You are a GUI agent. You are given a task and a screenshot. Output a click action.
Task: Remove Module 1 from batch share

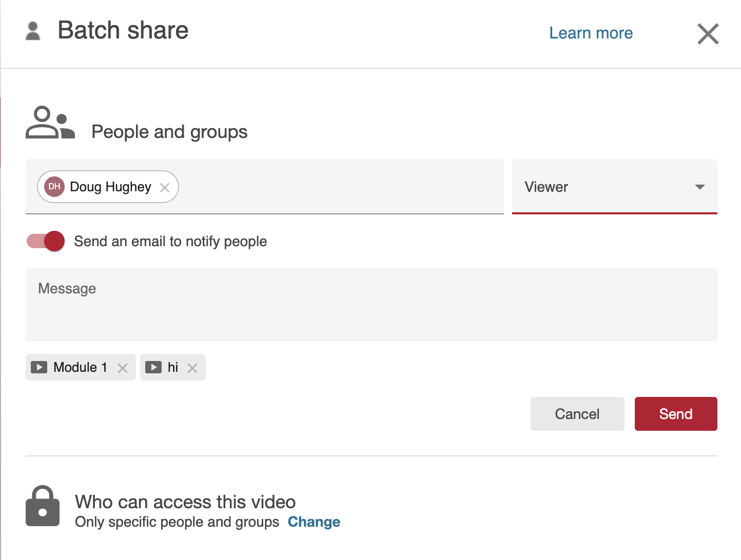pos(123,368)
